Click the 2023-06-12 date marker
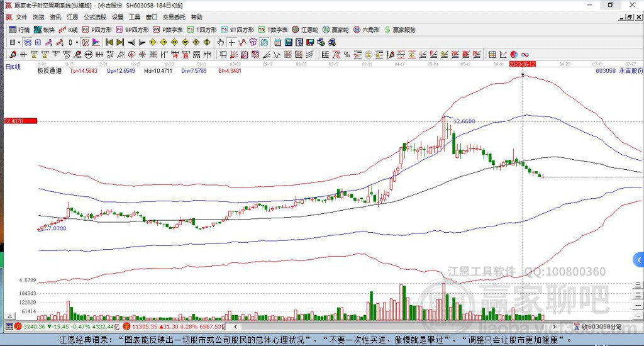The width and height of the screenshot is (644, 346). click(523, 64)
